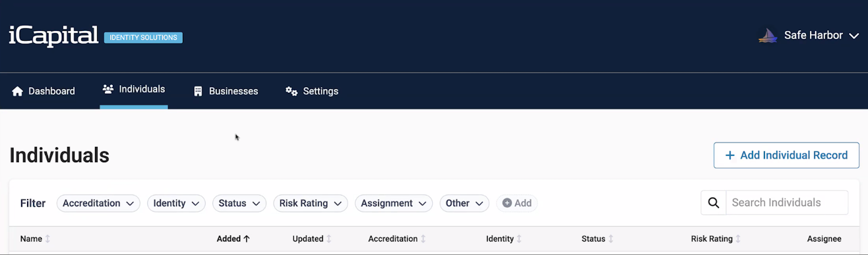Viewport: 868px width, 255px height.
Task: Click the iCapital logo
Action: (x=53, y=36)
